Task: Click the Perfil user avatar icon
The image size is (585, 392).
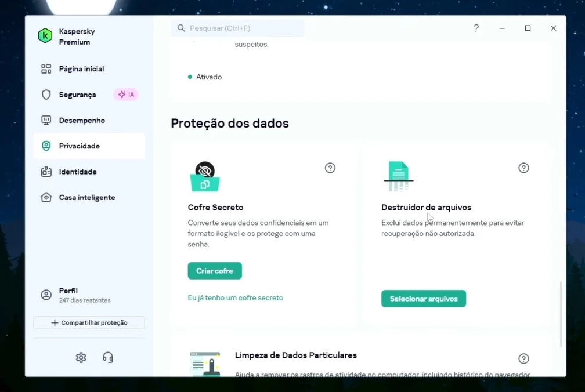Action: tap(46, 295)
